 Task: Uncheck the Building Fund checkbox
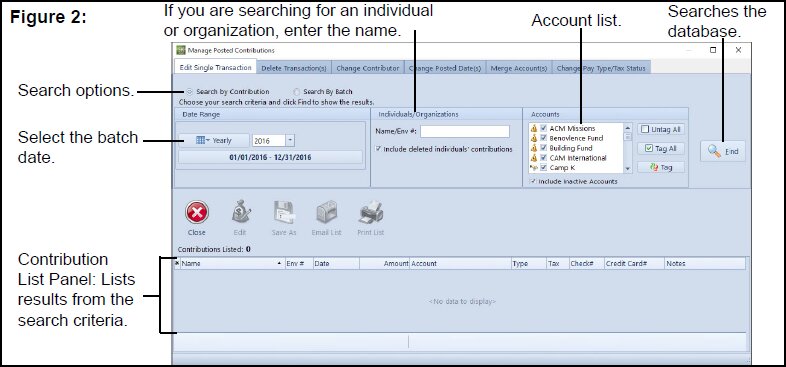tap(543, 148)
